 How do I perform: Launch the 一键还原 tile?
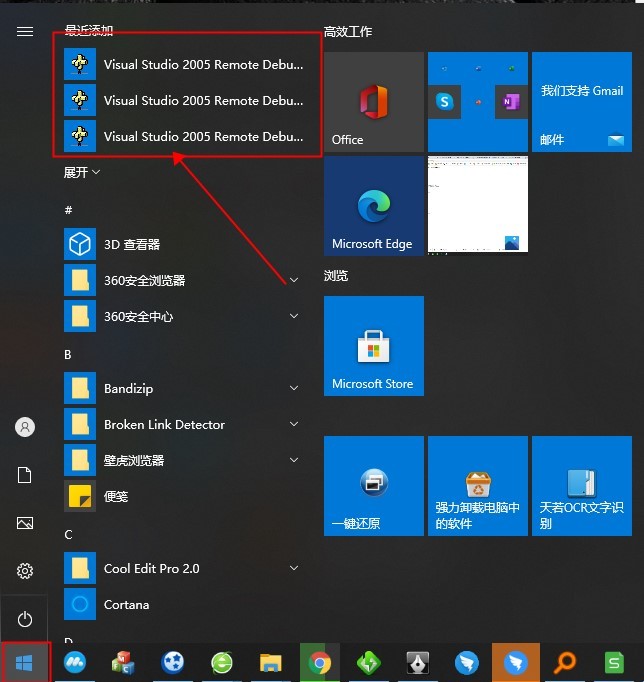(x=373, y=486)
